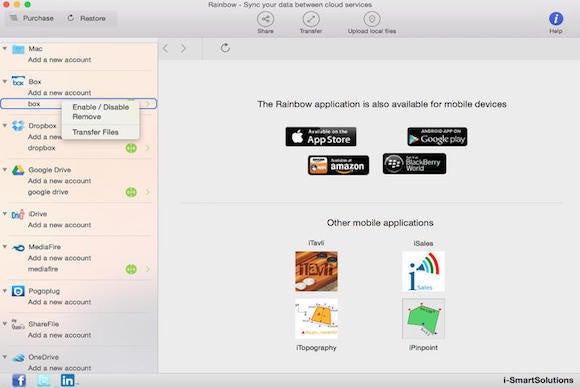This screenshot has height=388, width=580.
Task: Click the App Store badge
Action: pyautogui.click(x=321, y=136)
